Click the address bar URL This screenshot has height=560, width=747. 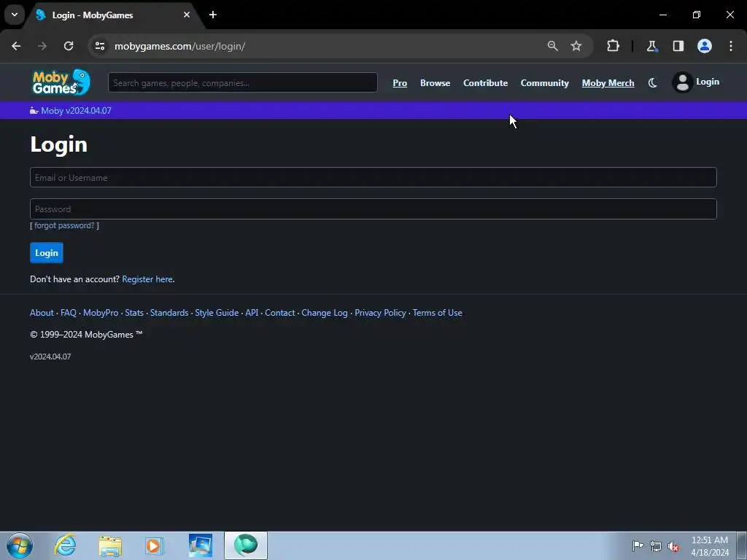click(179, 46)
